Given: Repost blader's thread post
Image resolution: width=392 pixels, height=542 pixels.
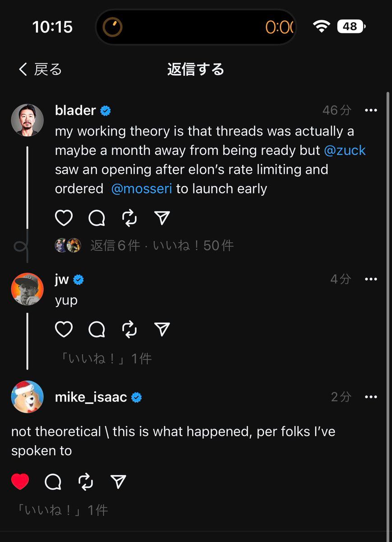Looking at the screenshot, I should click(x=129, y=218).
